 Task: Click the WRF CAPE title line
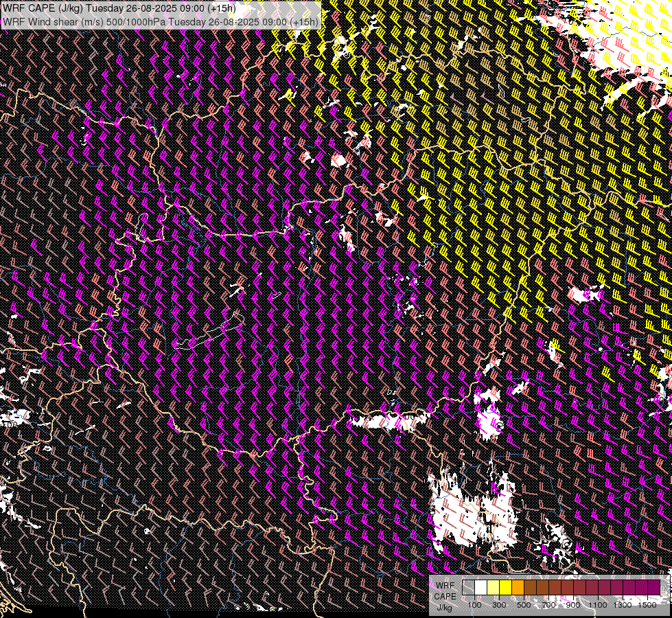tap(119, 8)
